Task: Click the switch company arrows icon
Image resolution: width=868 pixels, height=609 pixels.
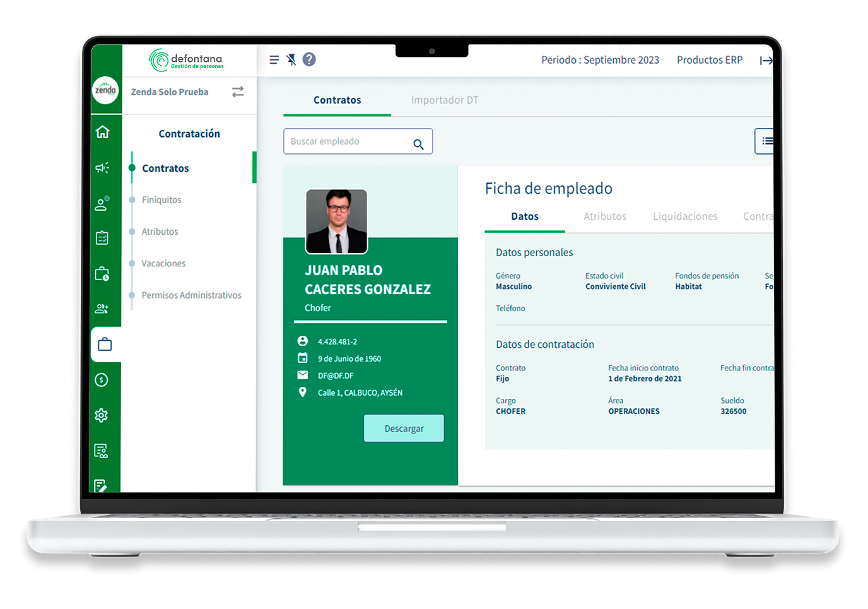Action: (x=238, y=92)
